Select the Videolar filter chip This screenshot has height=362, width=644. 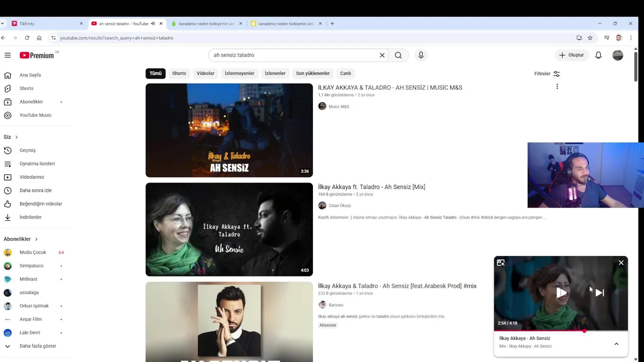click(205, 73)
